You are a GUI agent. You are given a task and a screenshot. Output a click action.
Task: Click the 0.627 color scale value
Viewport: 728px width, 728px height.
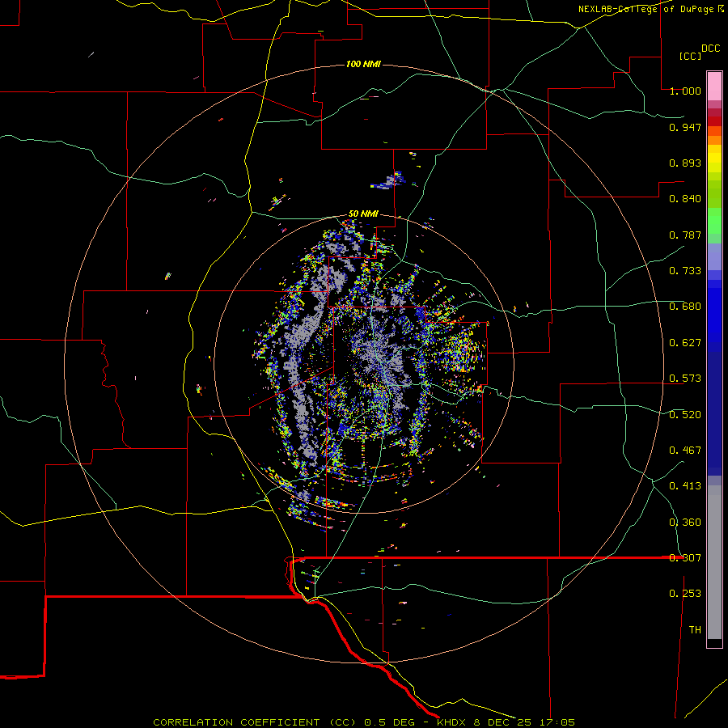(x=685, y=343)
